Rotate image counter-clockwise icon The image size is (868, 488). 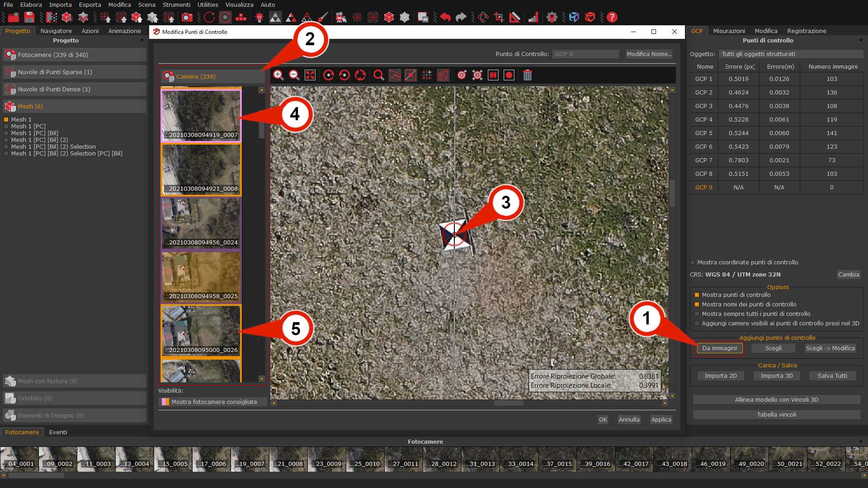(x=344, y=75)
